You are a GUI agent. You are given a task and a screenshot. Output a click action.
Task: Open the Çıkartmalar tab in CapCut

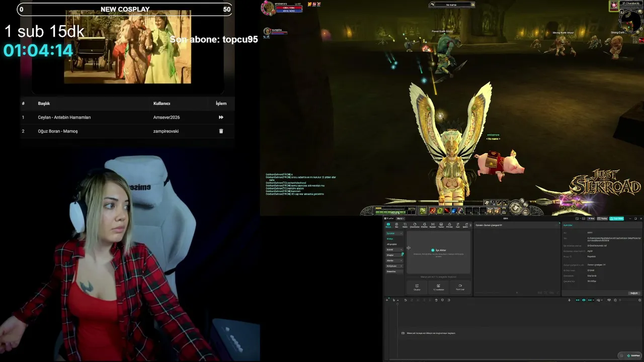pos(415,225)
